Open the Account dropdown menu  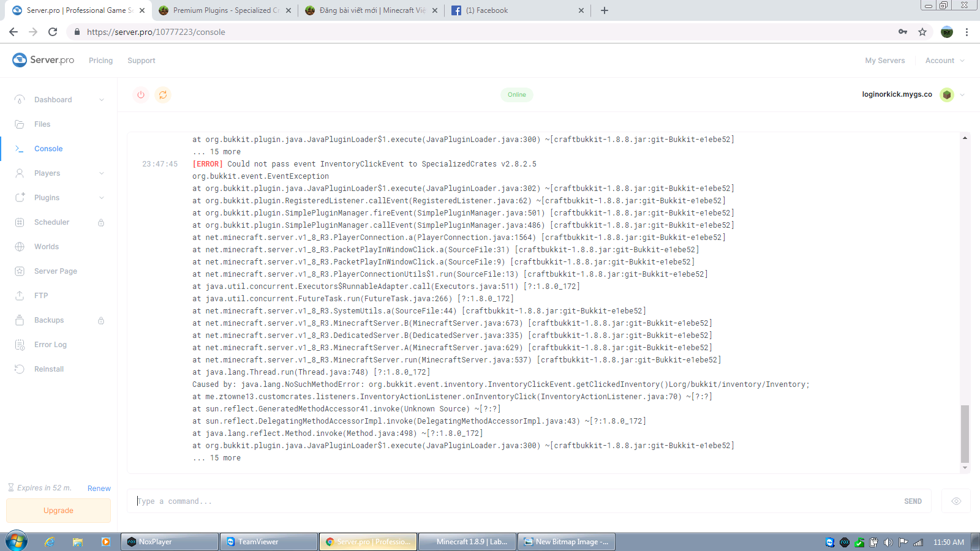coord(945,61)
